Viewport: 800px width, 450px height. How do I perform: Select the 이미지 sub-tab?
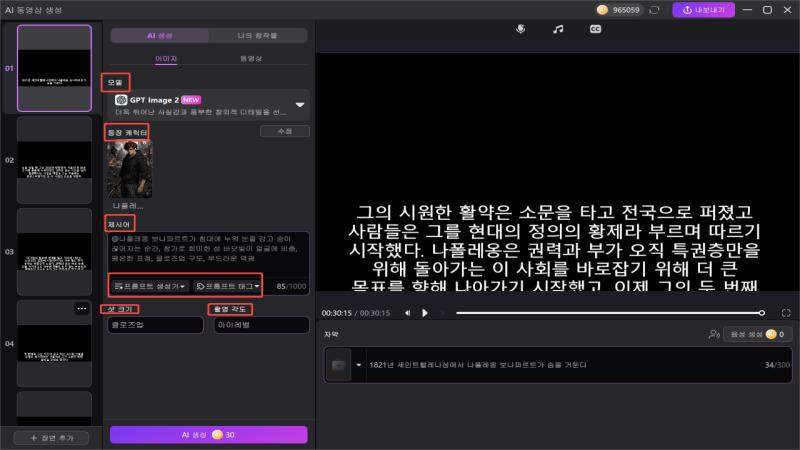(166, 59)
